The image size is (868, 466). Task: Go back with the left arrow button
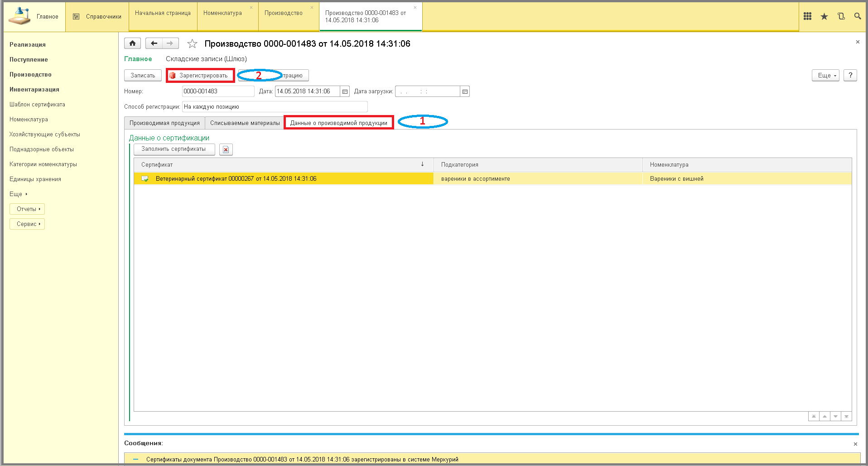coord(154,43)
